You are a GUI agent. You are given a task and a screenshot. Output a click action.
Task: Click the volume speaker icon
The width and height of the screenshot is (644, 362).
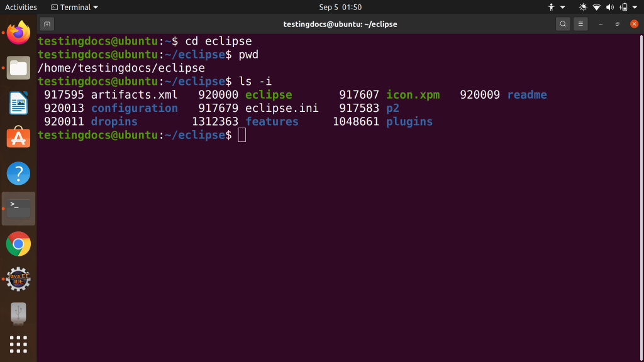[610, 7]
